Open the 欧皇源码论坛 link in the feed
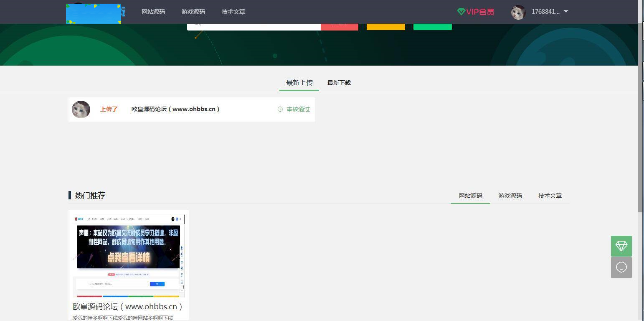Screen dimensions: 644x321 pyautogui.click(x=175, y=109)
